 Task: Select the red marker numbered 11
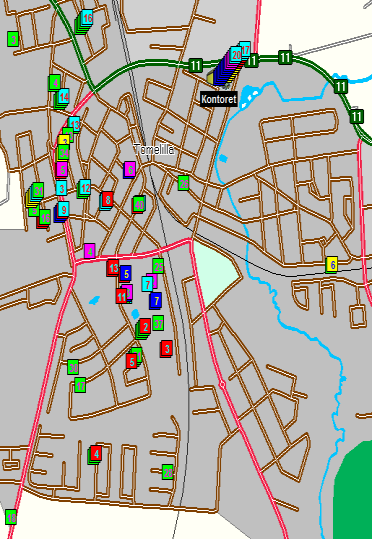(121, 296)
